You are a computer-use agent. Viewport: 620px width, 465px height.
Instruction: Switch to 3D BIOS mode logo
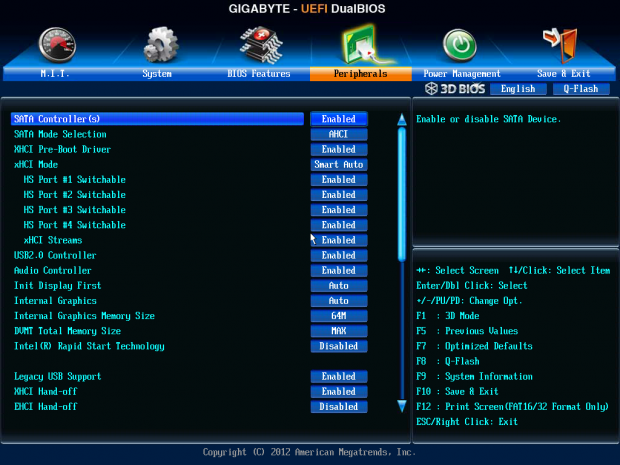click(x=455, y=89)
